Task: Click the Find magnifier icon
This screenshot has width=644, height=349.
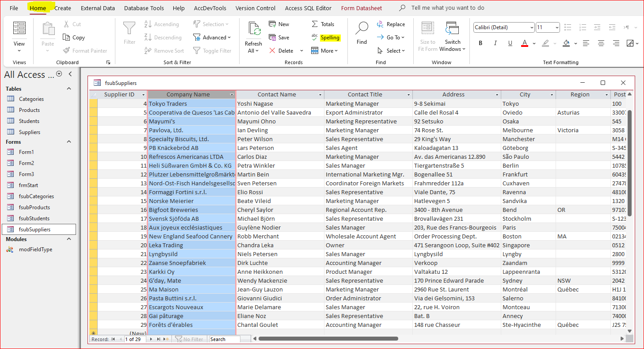Action: (x=362, y=28)
